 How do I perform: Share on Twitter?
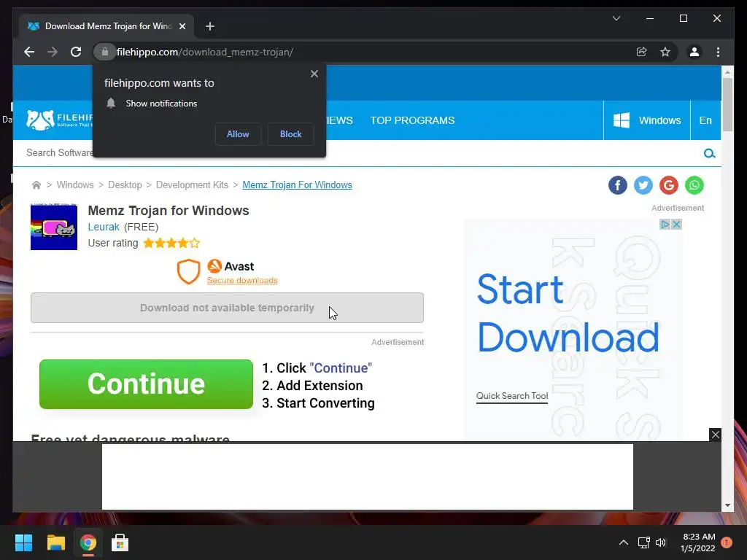pos(643,185)
